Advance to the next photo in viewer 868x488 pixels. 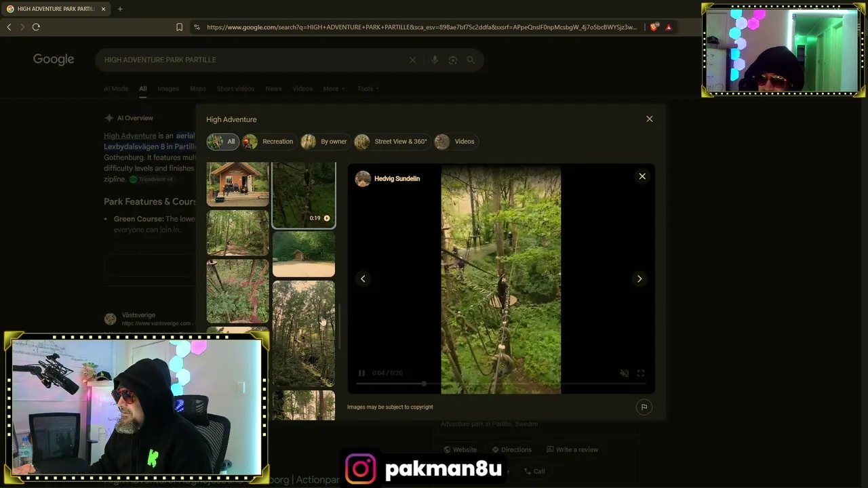click(x=639, y=279)
